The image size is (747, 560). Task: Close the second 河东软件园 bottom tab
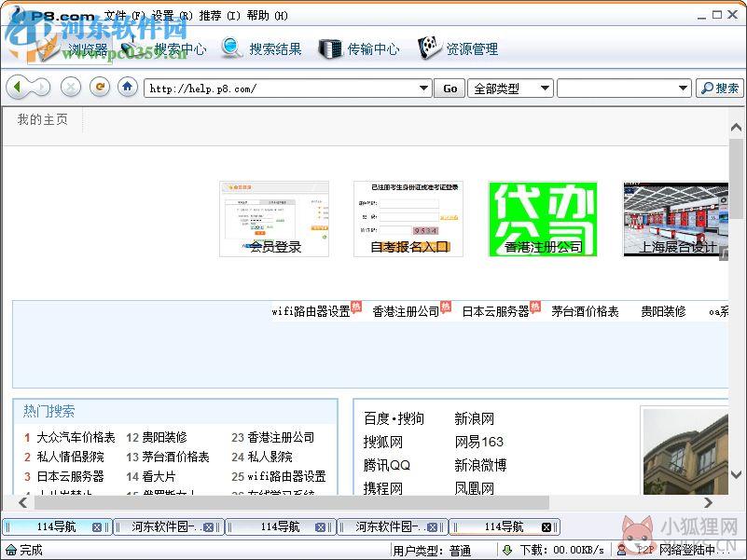[432, 527]
